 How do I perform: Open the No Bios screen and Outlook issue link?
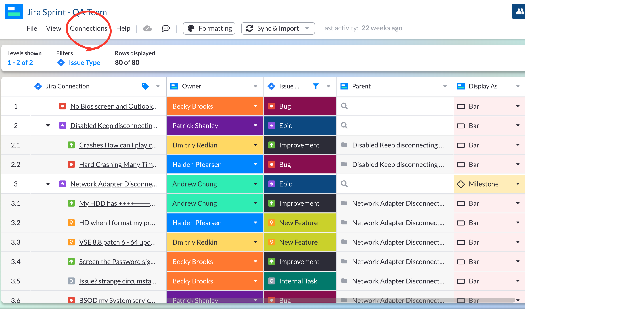point(114,106)
